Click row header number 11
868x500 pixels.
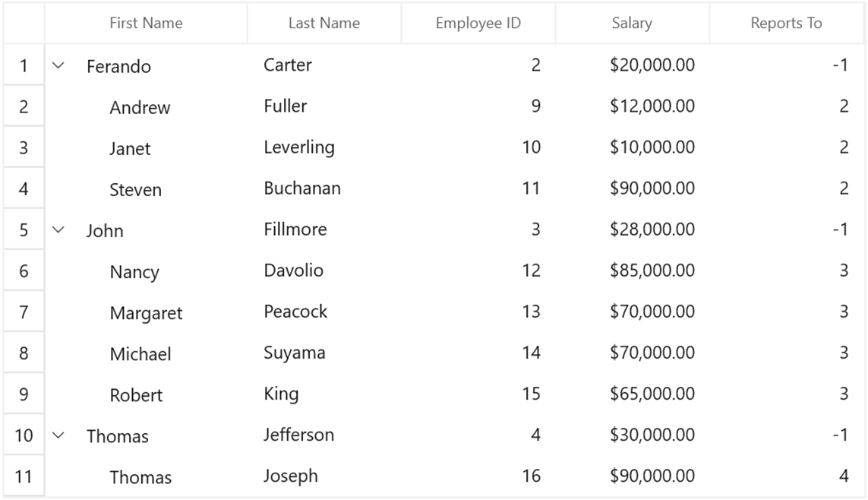pyautogui.click(x=24, y=476)
